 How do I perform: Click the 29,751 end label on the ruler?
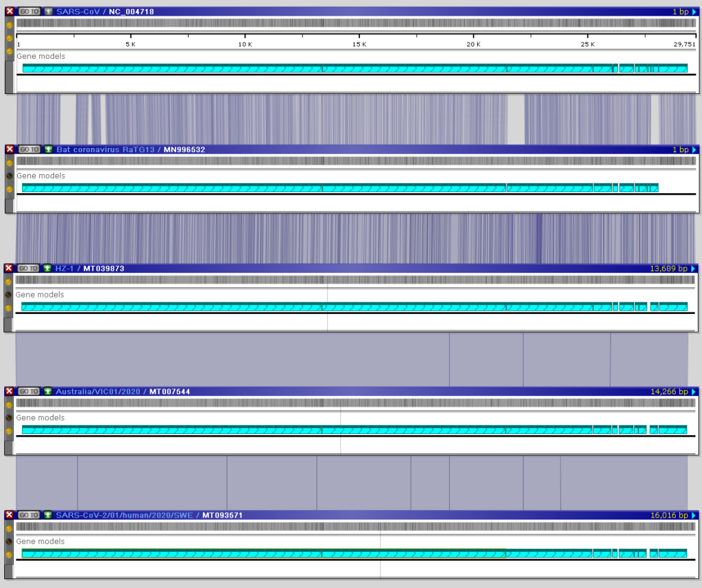(x=685, y=45)
